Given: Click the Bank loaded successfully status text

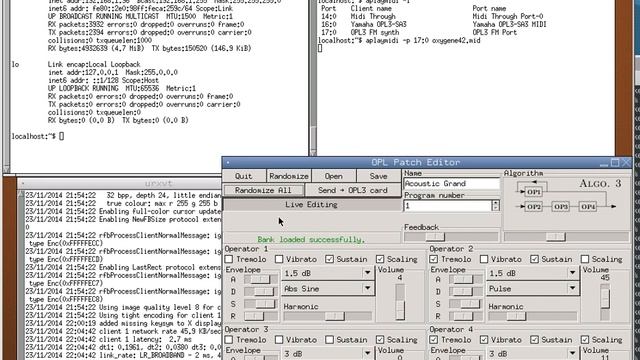Looking at the screenshot, I should point(311,240).
